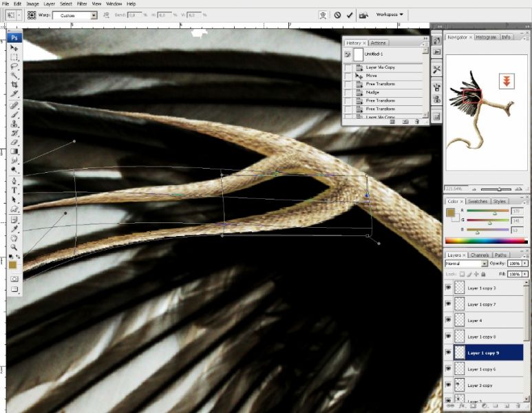Switch to the Channels tab

[480, 255]
